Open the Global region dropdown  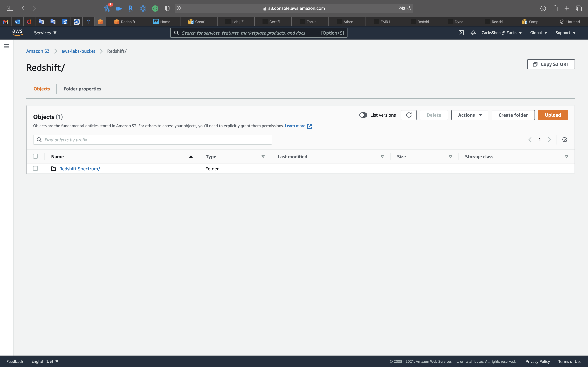click(x=538, y=33)
